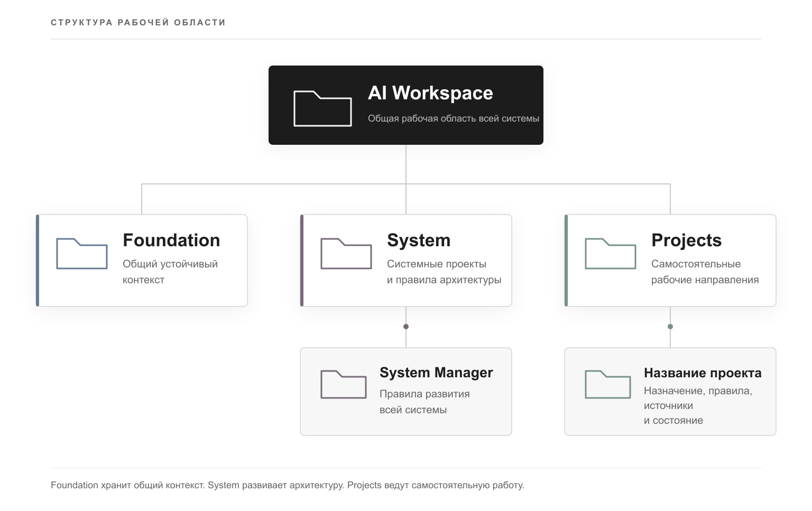Open the Projects folder icon
The width and height of the screenshot is (812, 511).
(611, 254)
